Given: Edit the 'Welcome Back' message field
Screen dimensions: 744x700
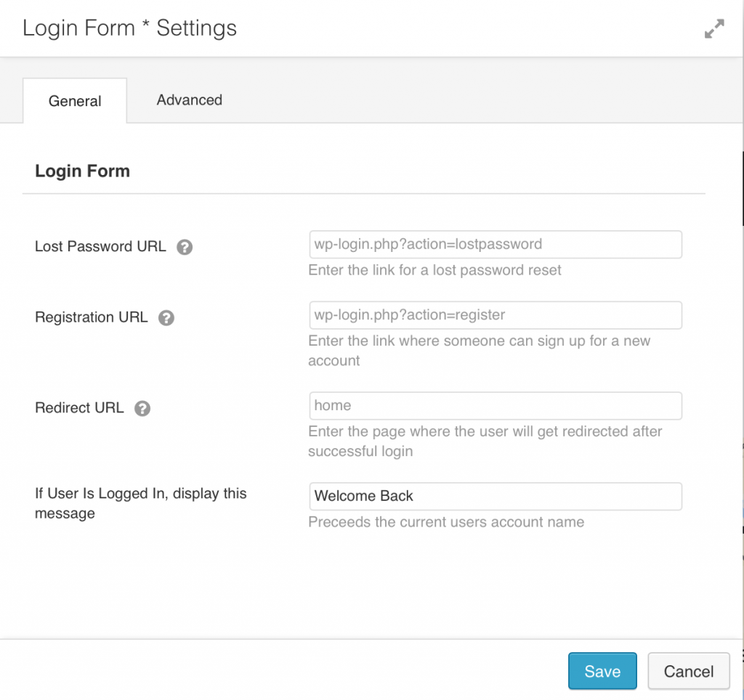Looking at the screenshot, I should [496, 496].
